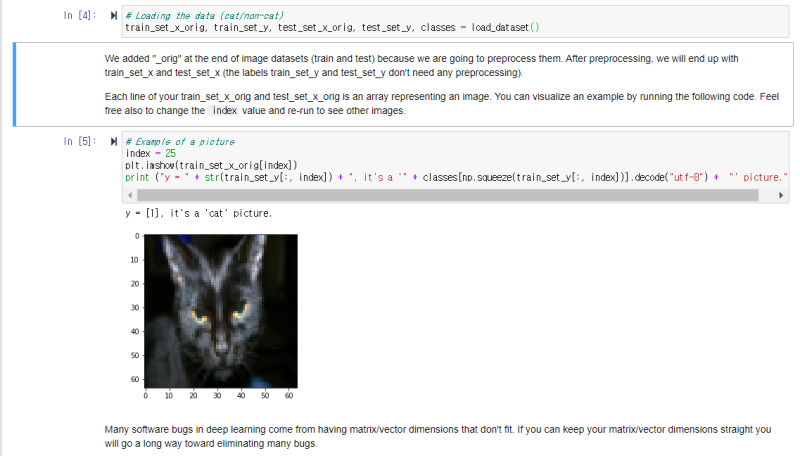The image size is (800, 456).
Task: Select the '# Loading the data (cat/non-cat)' comment
Action: tap(205, 16)
